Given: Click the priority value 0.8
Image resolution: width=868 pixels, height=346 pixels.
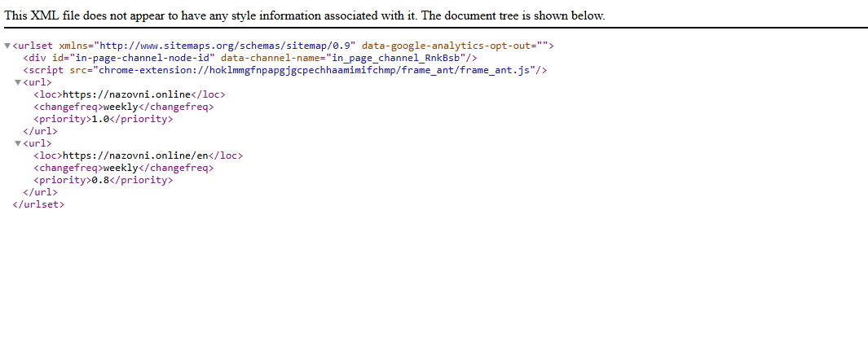Looking at the screenshot, I should (x=100, y=180).
